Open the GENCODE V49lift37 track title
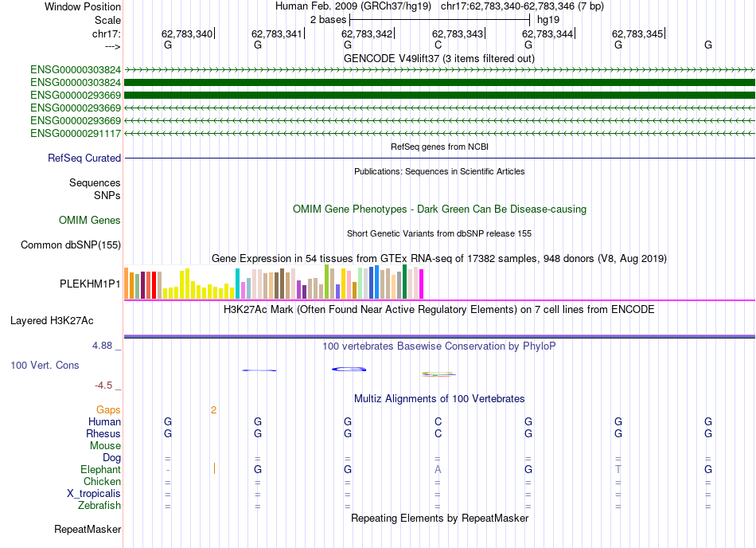 [438, 58]
